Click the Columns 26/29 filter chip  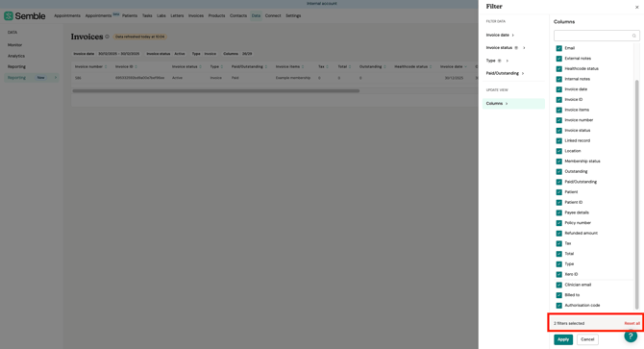(x=237, y=54)
